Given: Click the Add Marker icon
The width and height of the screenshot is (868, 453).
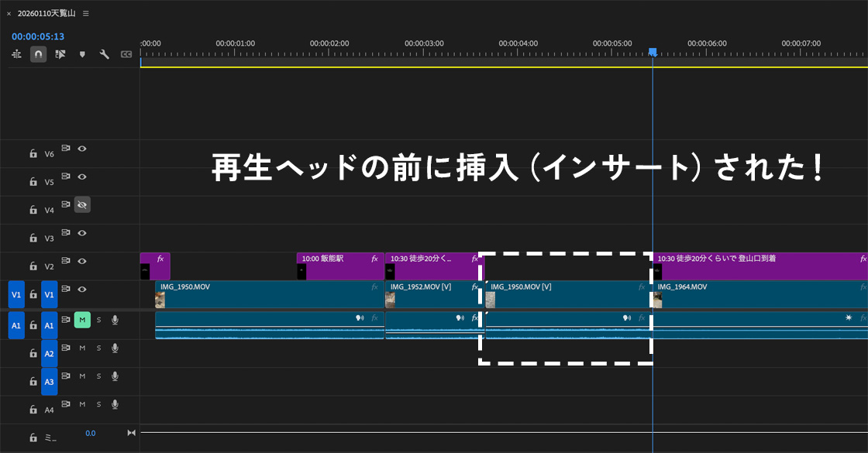Looking at the screenshot, I should point(82,54).
